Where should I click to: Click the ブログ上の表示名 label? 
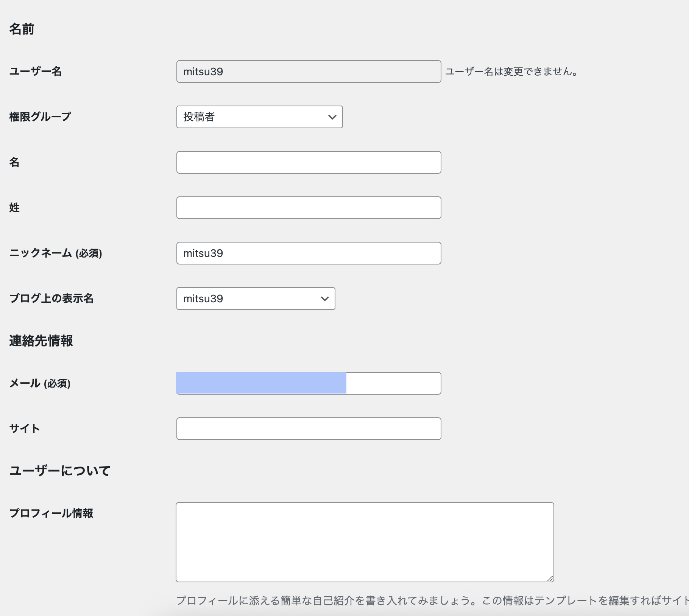pyautogui.click(x=51, y=299)
